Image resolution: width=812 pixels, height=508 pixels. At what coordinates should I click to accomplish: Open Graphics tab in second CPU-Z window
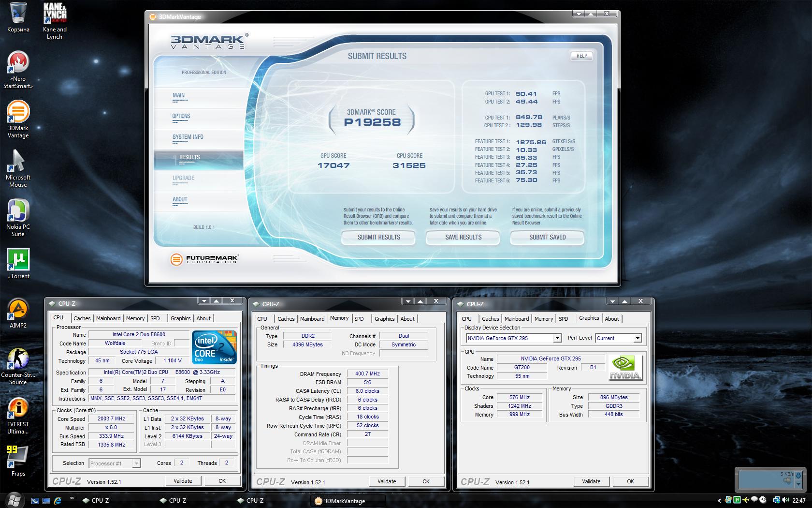pyautogui.click(x=385, y=319)
